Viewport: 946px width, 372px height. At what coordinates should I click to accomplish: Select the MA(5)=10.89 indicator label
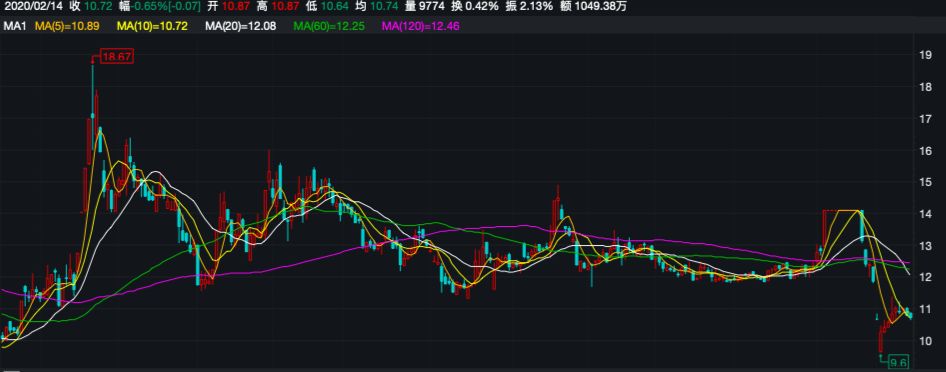pyautogui.click(x=66, y=26)
